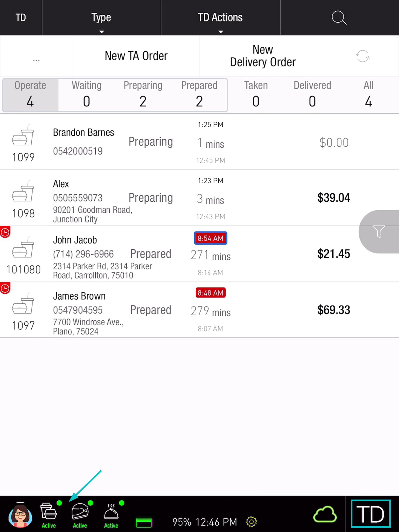Screen dimensions: 399x532
Task: Toggle the dine-in cloche Active status
Action: 111,515
